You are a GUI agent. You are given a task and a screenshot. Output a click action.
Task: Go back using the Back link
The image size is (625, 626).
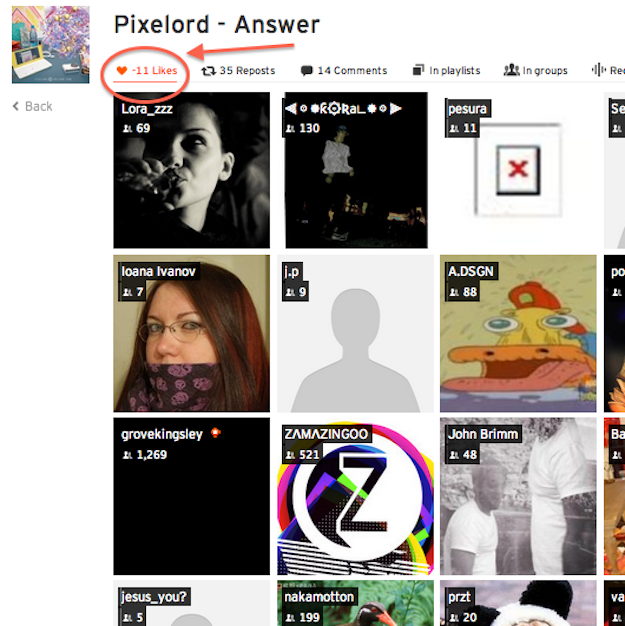pos(33,107)
